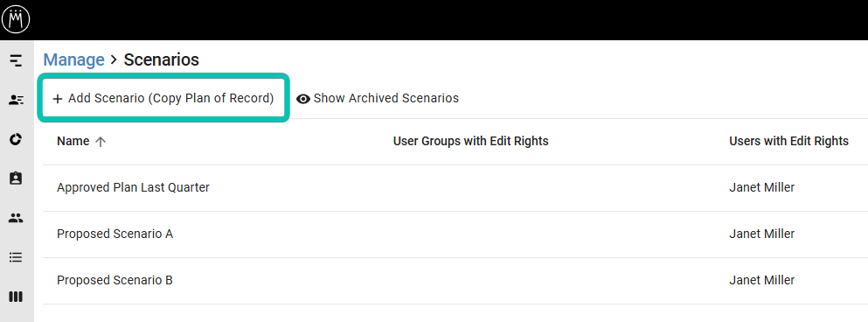
Task: Sort by User Groups with Edit Rights header
Action: tap(470, 142)
